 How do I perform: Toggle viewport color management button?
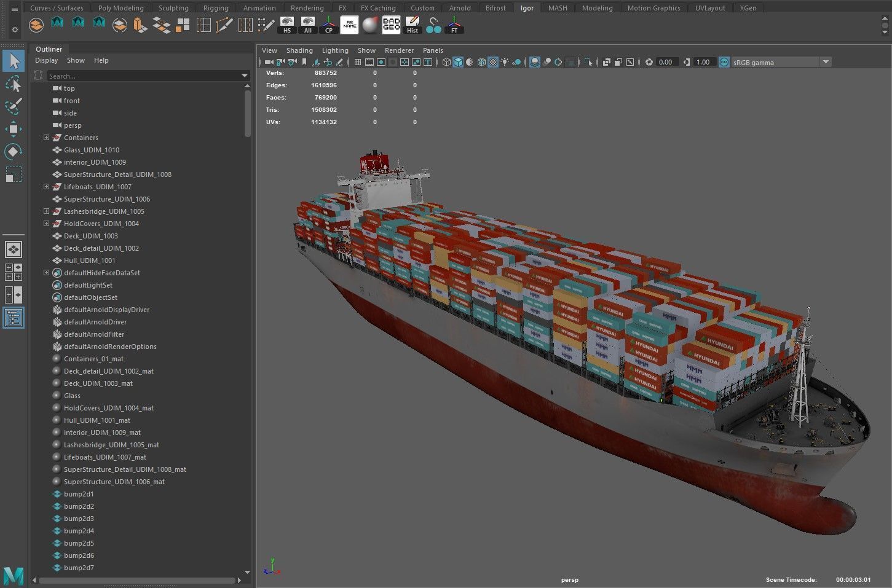tap(724, 62)
